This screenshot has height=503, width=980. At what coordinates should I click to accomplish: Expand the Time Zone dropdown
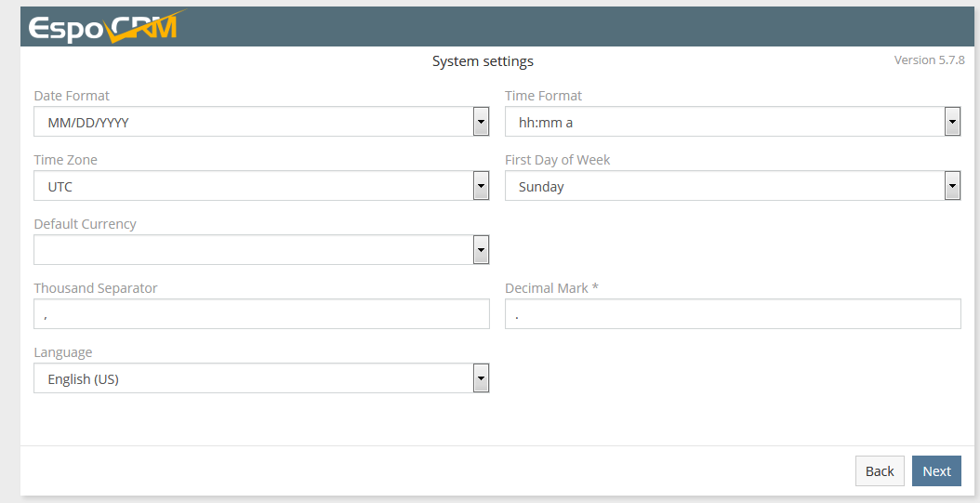261,186
